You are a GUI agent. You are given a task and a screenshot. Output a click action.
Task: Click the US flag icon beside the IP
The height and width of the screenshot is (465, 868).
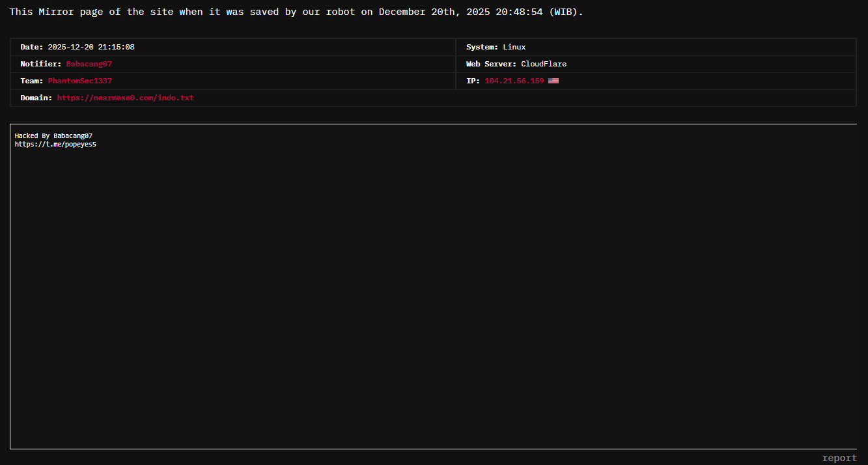(553, 81)
